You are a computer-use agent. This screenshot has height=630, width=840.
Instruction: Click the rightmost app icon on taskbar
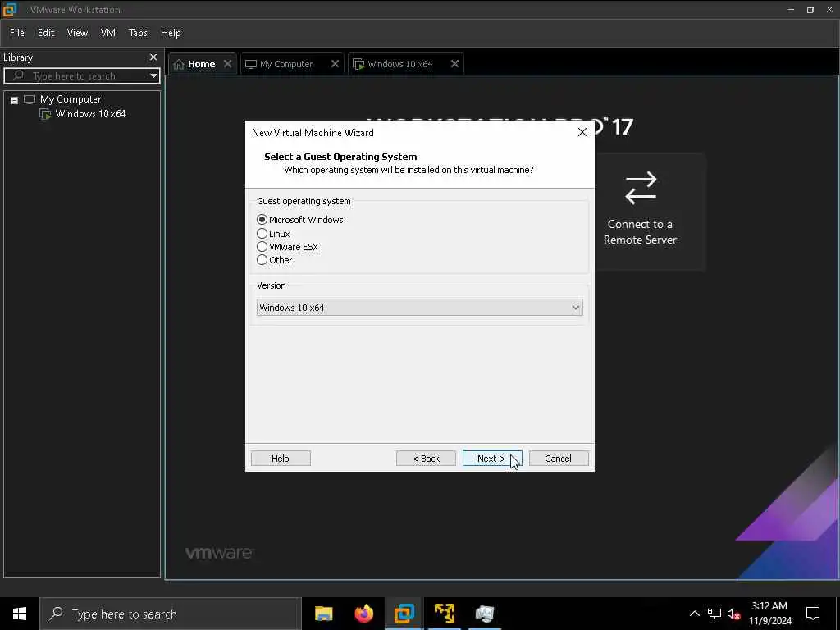point(485,614)
